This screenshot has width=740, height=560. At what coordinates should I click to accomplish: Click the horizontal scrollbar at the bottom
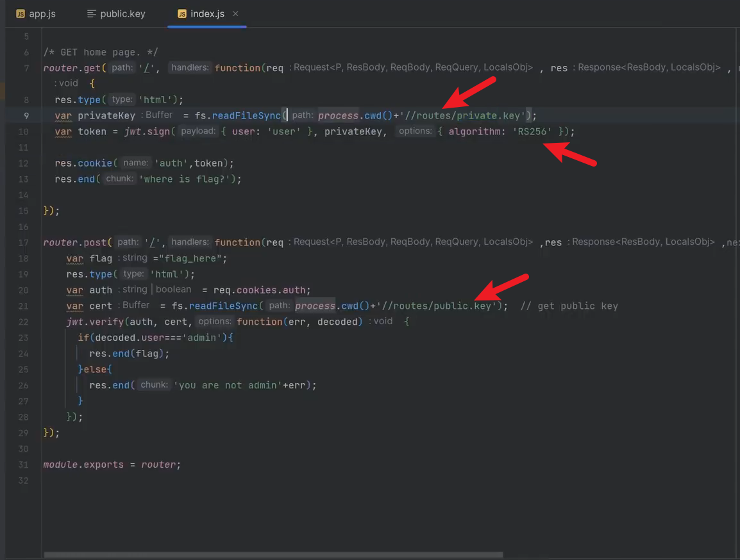[x=273, y=554]
